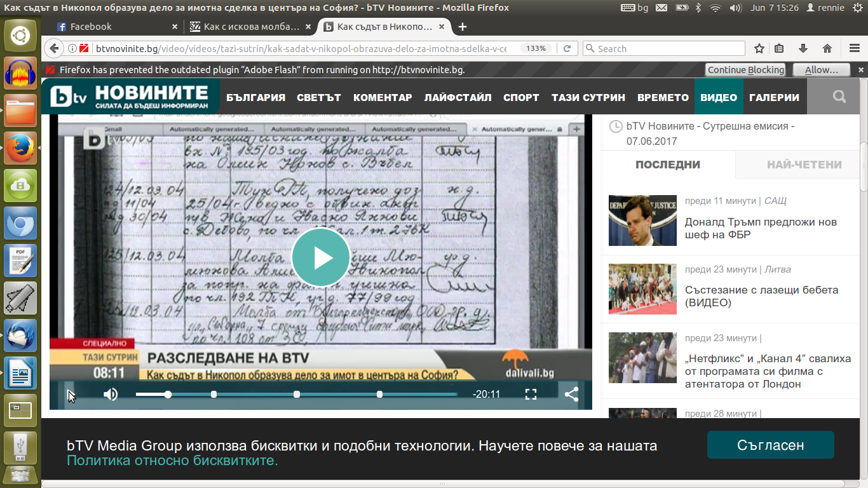868x488 pixels.
Task: Open user menu rennie
Action: [825, 8]
